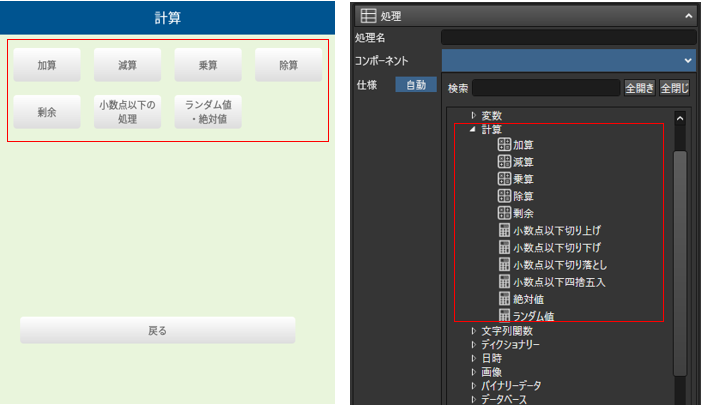The height and width of the screenshot is (407, 701).
Task: Expand the ディクショナリー tree node
Action: (473, 344)
